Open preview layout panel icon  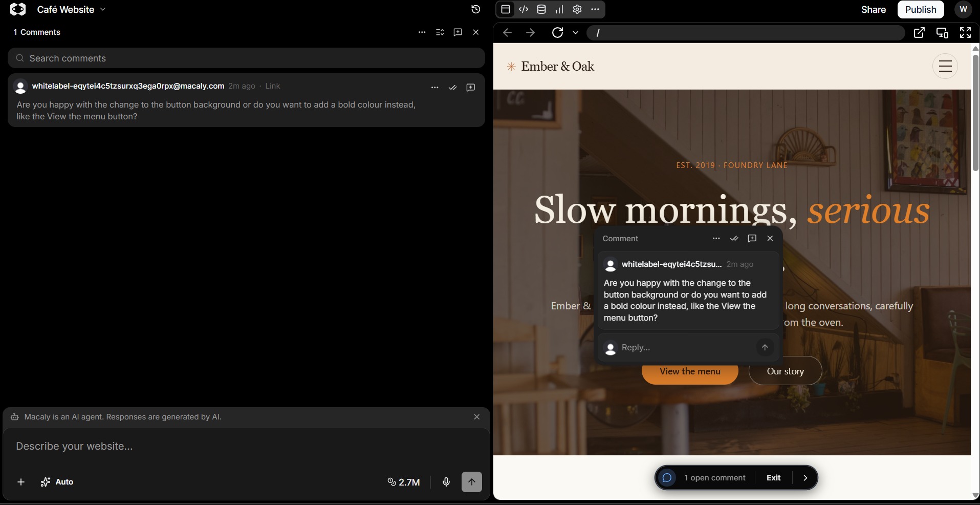[x=506, y=9]
